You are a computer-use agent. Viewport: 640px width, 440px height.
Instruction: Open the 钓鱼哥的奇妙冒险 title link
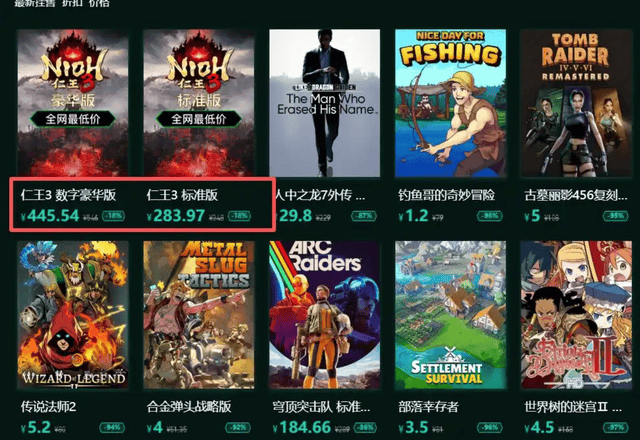tap(447, 195)
